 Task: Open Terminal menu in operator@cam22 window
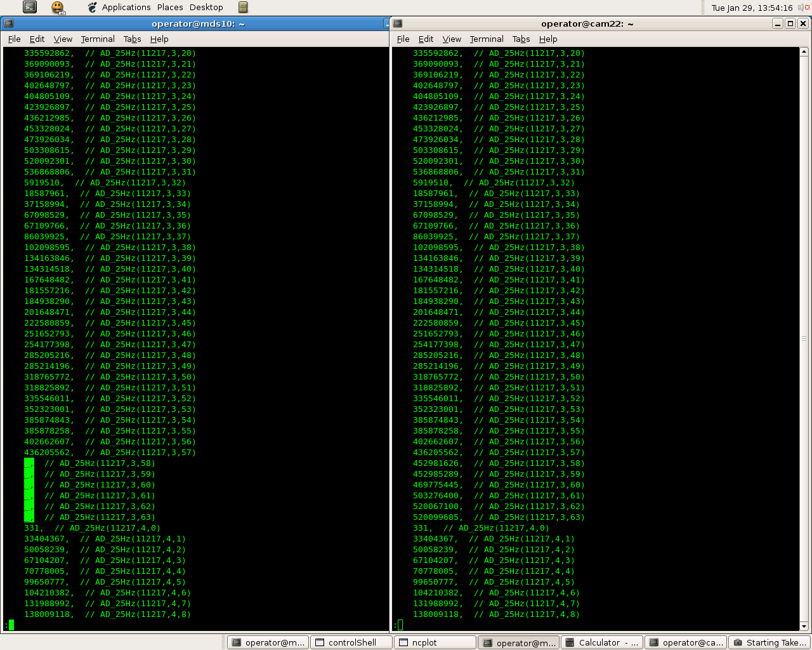click(487, 39)
